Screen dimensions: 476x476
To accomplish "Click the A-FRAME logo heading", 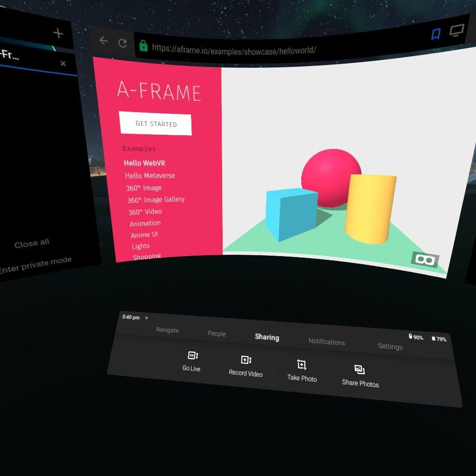I will 159,91.
